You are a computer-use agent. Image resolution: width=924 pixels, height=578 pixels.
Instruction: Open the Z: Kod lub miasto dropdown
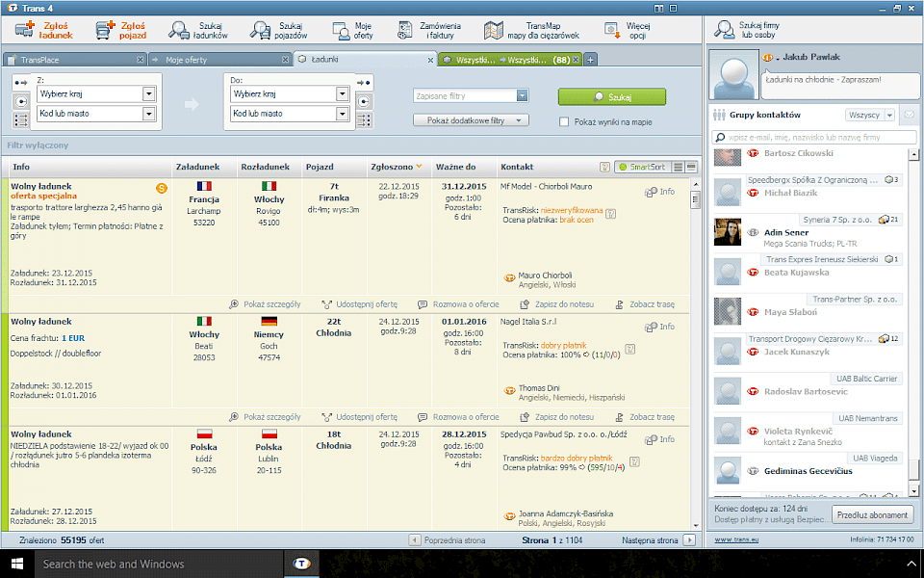(x=148, y=114)
